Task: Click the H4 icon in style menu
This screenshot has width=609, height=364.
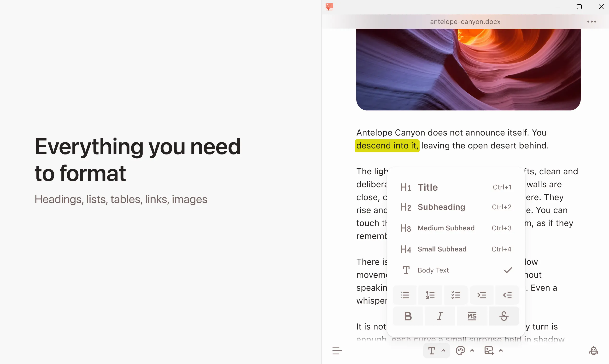Action: (x=406, y=250)
